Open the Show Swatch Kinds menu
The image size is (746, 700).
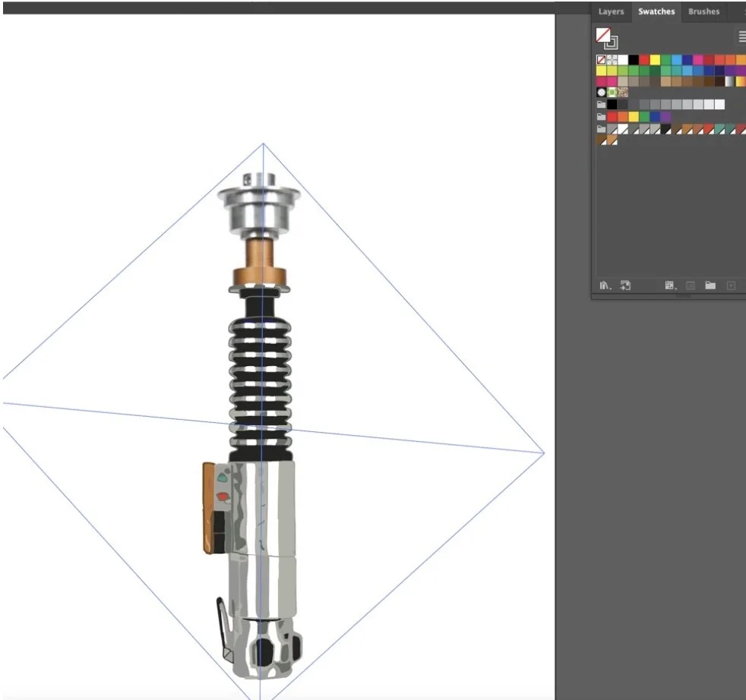(670, 285)
